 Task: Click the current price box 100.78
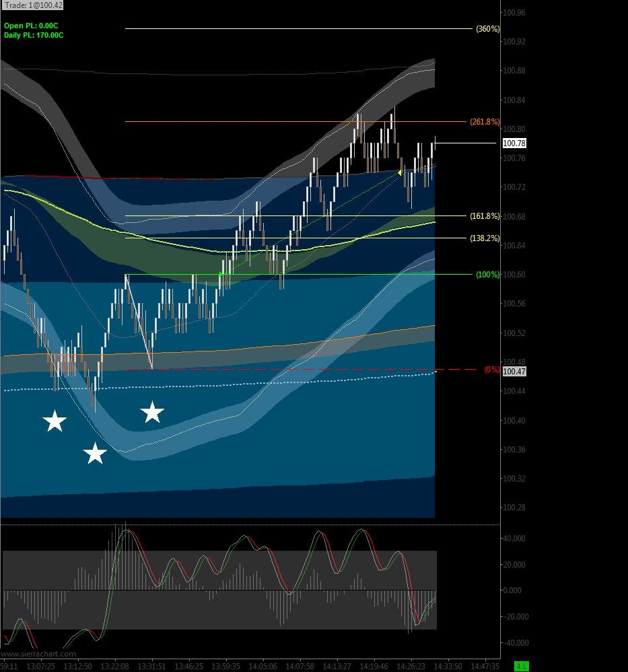tap(514, 143)
